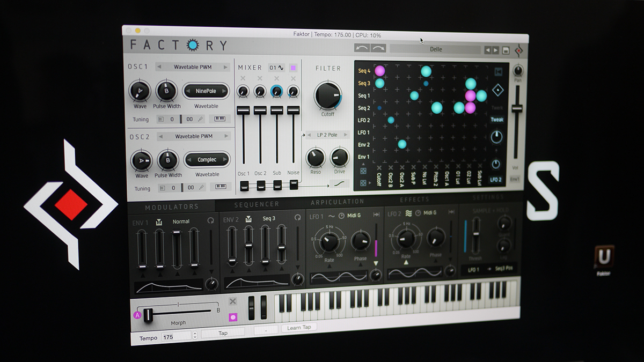Click the ENV 1 loop icon
Viewport: 644px width, 362px height.
click(x=210, y=220)
